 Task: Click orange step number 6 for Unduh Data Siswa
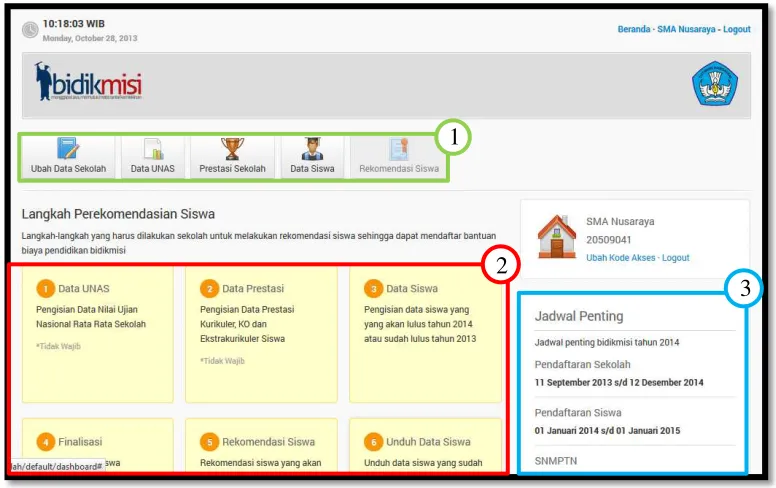click(374, 441)
